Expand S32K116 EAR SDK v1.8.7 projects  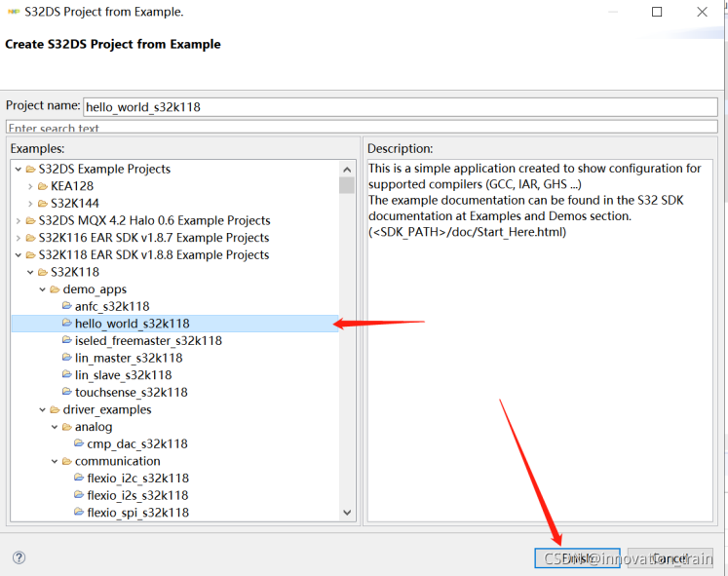19,238
